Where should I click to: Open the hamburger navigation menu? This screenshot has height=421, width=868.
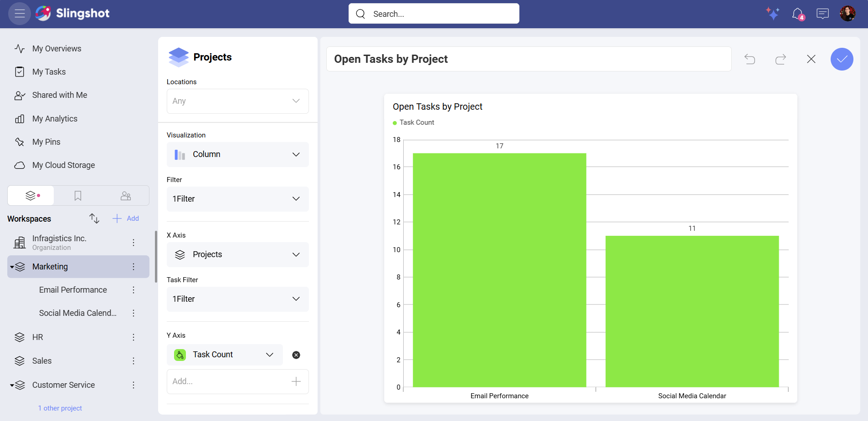19,13
